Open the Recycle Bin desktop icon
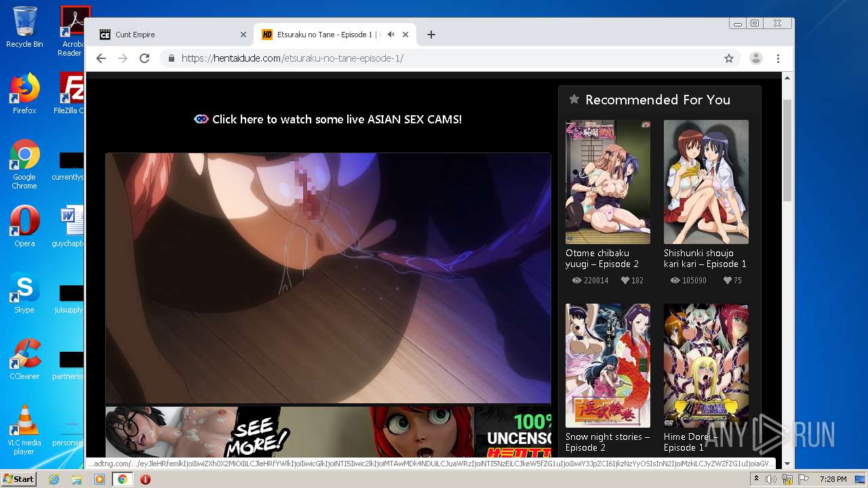This screenshot has width=868, height=488. point(24,27)
